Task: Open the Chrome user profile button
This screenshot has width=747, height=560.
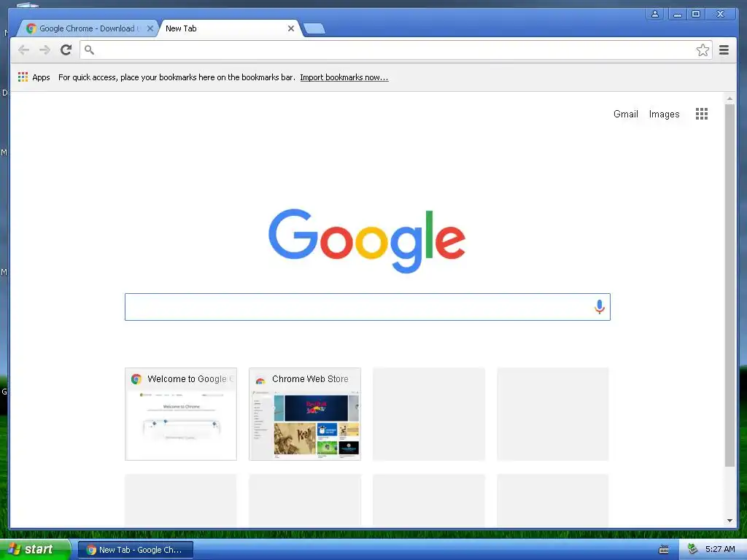Action: point(655,15)
